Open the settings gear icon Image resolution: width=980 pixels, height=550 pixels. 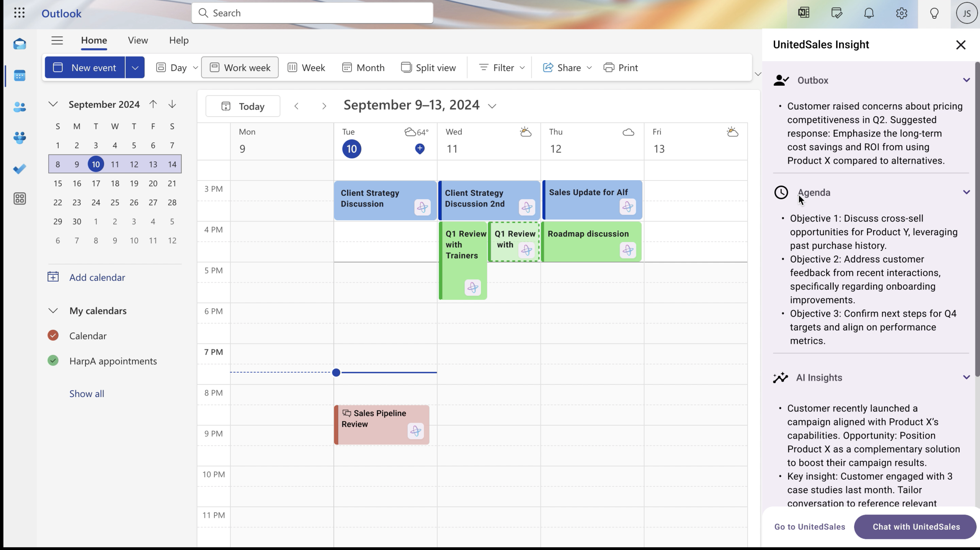pyautogui.click(x=902, y=13)
